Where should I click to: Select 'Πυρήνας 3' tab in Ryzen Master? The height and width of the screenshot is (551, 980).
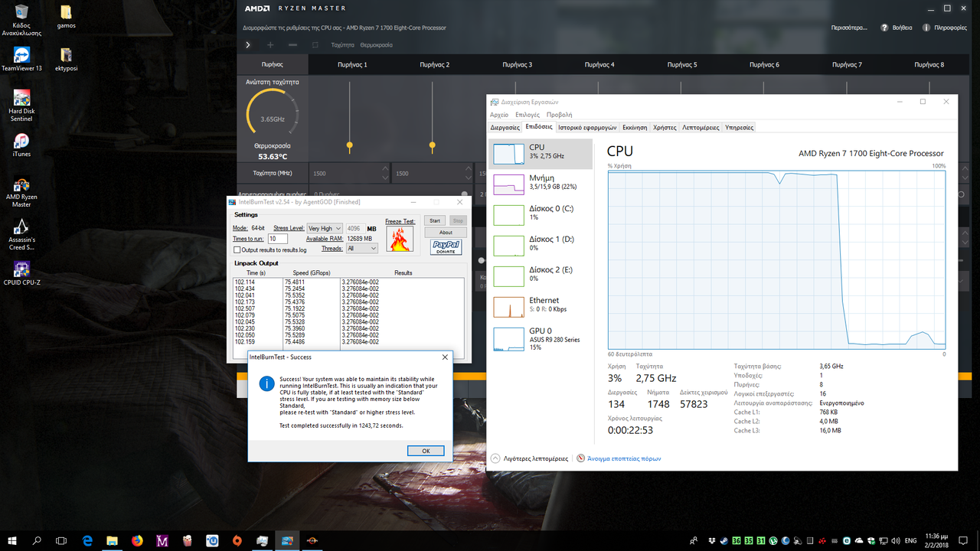tap(518, 65)
